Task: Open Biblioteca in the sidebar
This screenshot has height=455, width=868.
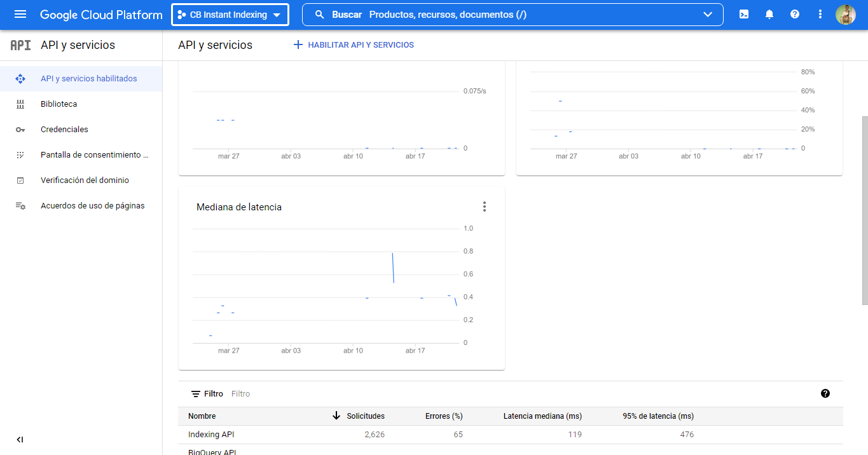Action: coord(81,104)
